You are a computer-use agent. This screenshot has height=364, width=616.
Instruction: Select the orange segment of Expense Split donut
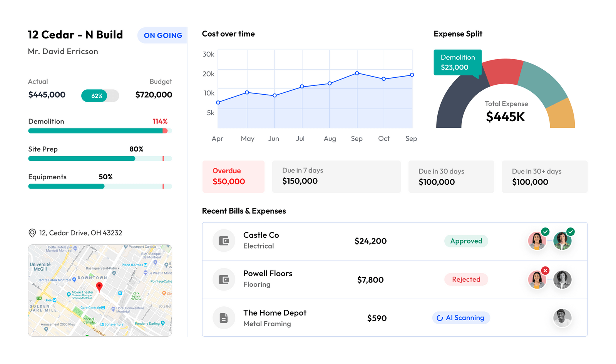point(561,115)
